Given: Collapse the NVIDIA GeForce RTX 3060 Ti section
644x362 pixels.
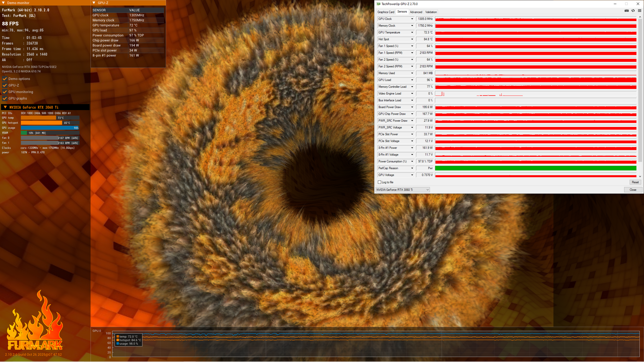Looking at the screenshot, I should pyautogui.click(x=5, y=107).
